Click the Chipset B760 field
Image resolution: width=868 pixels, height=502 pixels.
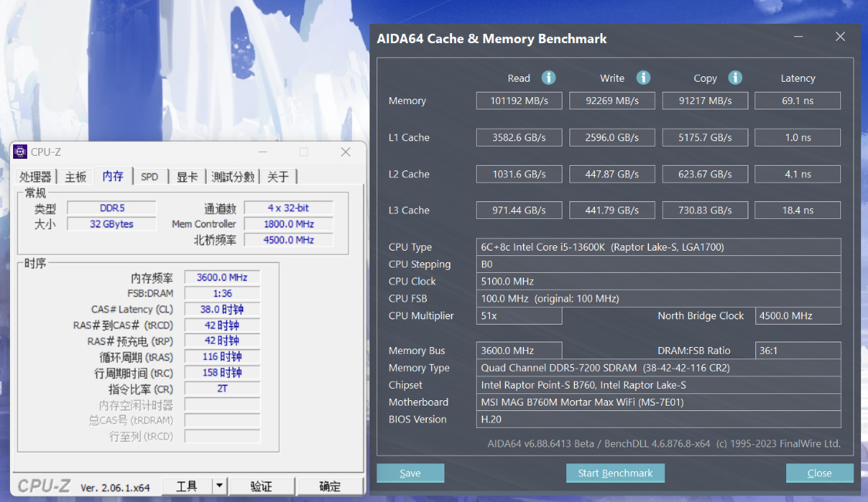tap(658, 385)
